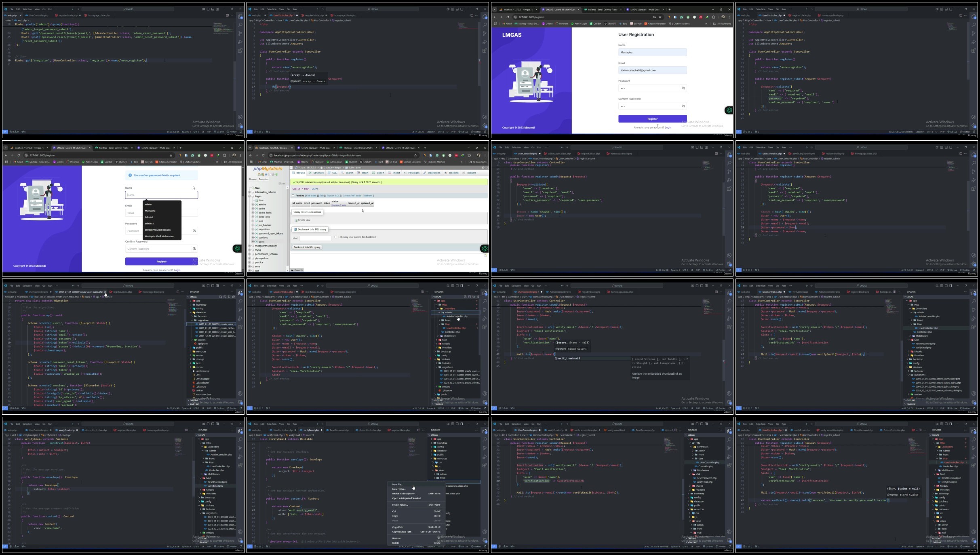Open the Structure tab in phpMyAdmin

pyautogui.click(x=316, y=173)
